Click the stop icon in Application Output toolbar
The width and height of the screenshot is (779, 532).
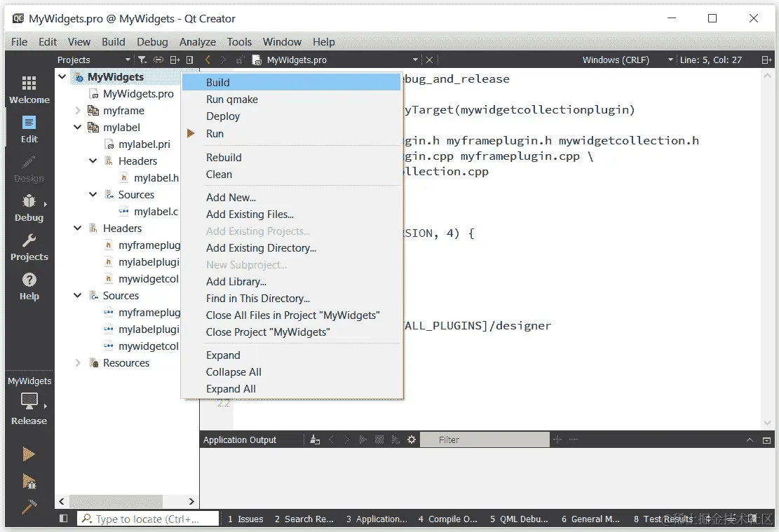click(x=379, y=439)
